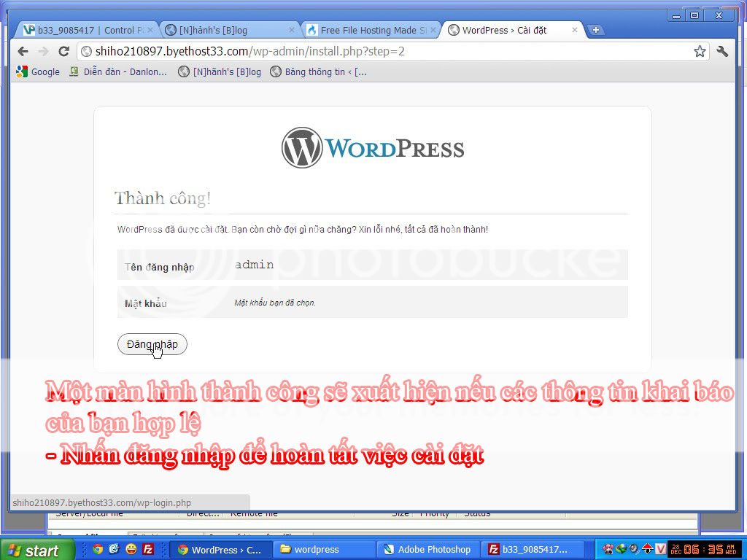This screenshot has height=560, width=747.
Task: Open the Chrome wrench settings menu
Action: coord(722,52)
